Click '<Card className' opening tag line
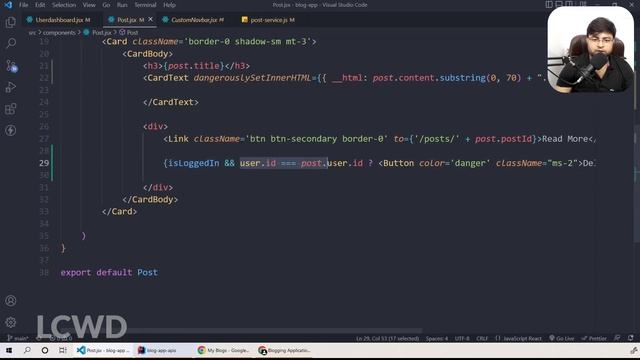 (x=209, y=42)
